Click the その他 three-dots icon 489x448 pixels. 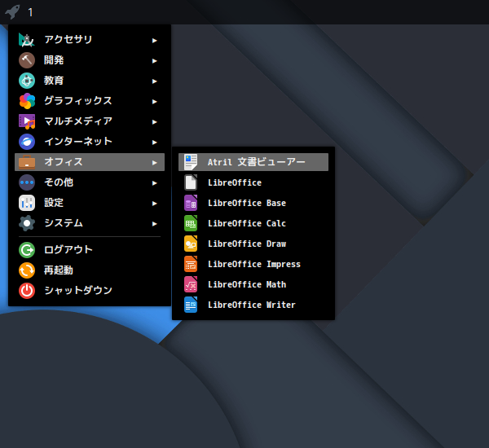27,182
